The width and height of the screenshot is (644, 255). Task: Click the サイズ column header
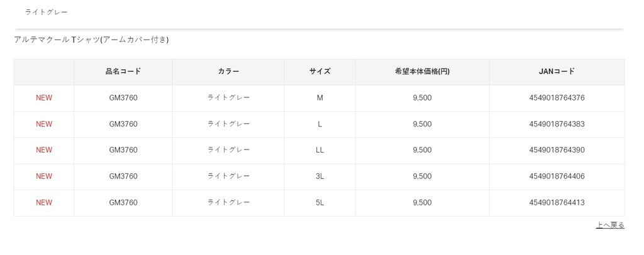(319, 72)
